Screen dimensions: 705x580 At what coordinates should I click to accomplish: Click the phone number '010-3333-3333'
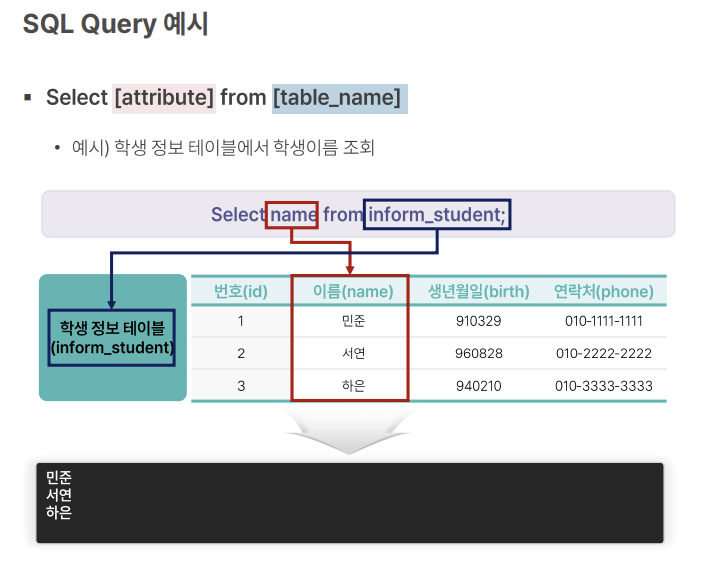(603, 386)
